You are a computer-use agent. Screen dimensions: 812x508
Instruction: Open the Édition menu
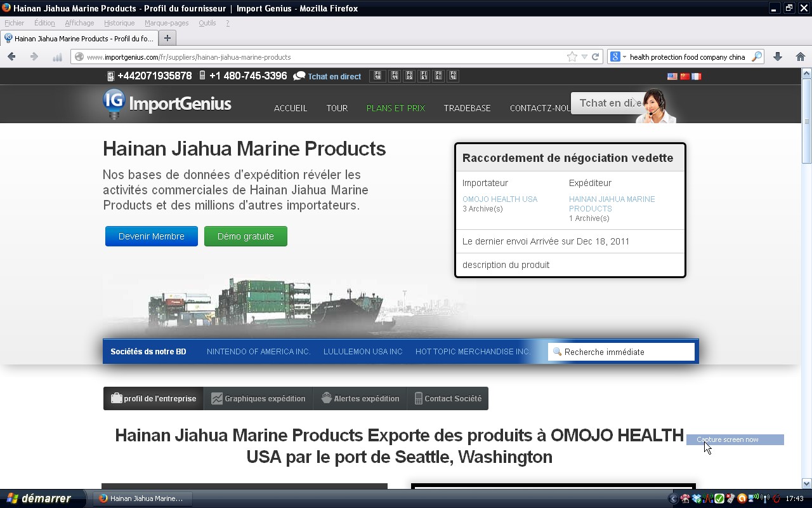coord(44,23)
